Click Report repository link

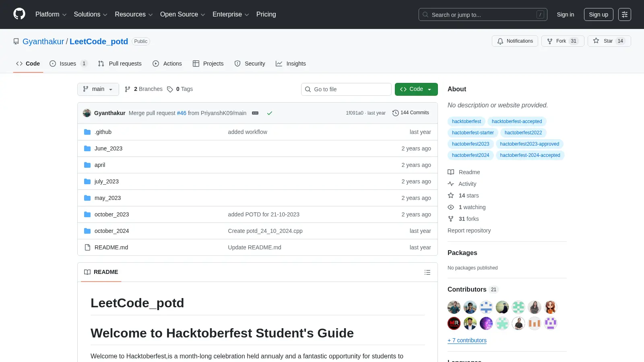469,230
